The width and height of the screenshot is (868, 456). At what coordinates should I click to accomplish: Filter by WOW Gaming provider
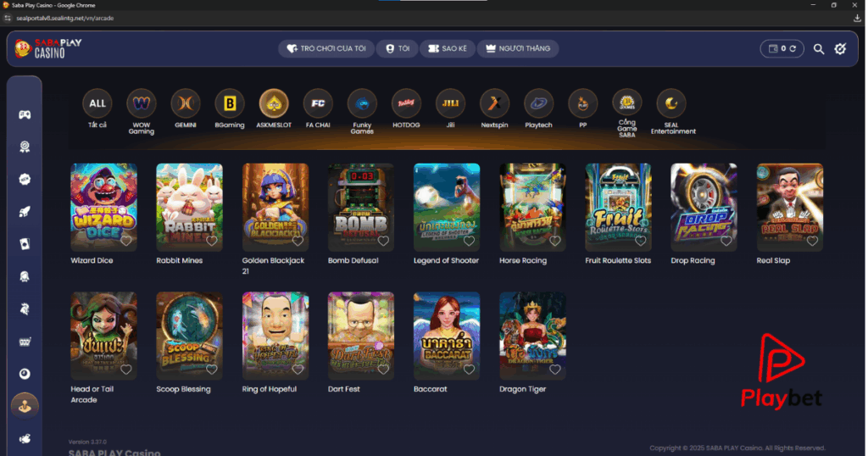142,103
